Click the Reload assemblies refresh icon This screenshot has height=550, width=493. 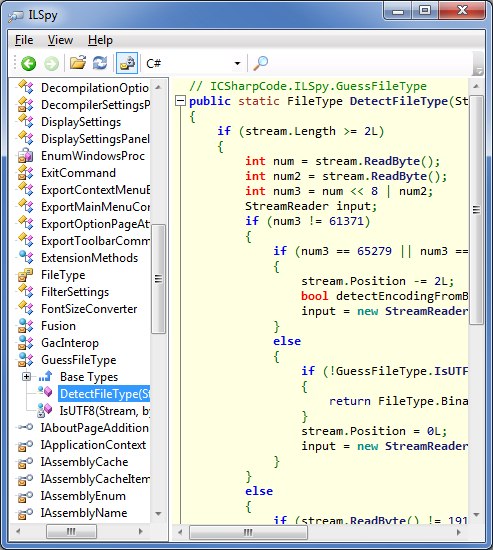[x=100, y=63]
